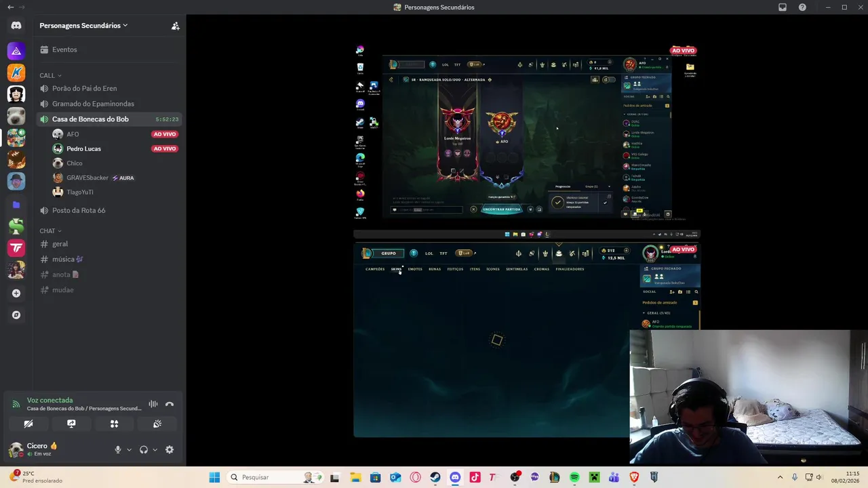Expand microphone input options arrow
The height and width of the screenshot is (488, 868).
pyautogui.click(x=129, y=449)
